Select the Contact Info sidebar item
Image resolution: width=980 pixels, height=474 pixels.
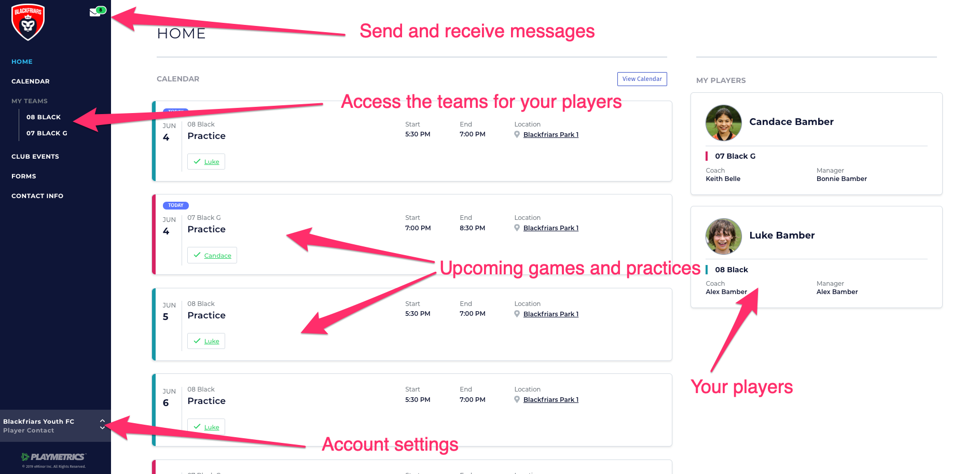click(x=37, y=196)
